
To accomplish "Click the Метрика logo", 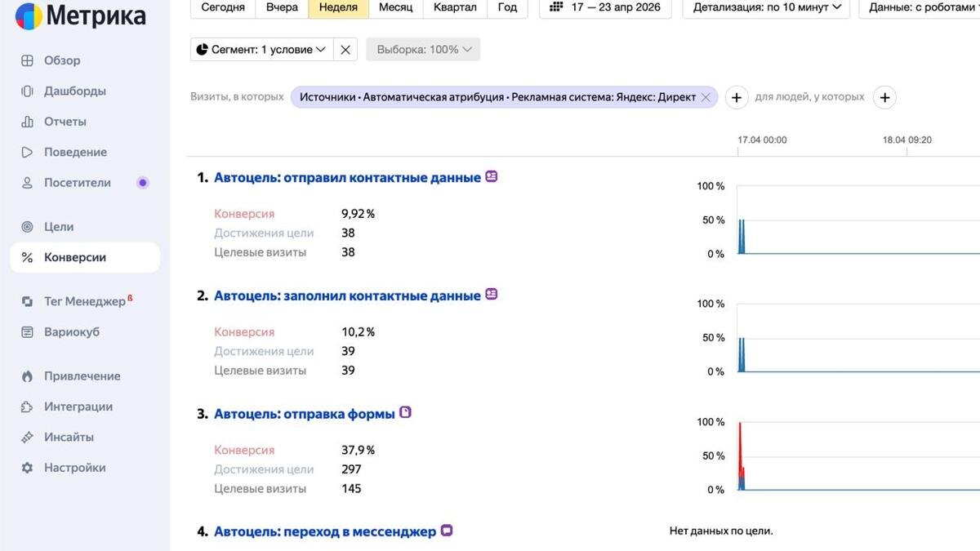I will [x=81, y=16].
